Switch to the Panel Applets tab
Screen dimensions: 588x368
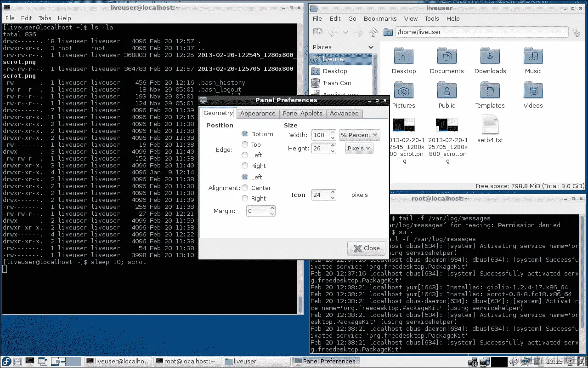click(303, 113)
